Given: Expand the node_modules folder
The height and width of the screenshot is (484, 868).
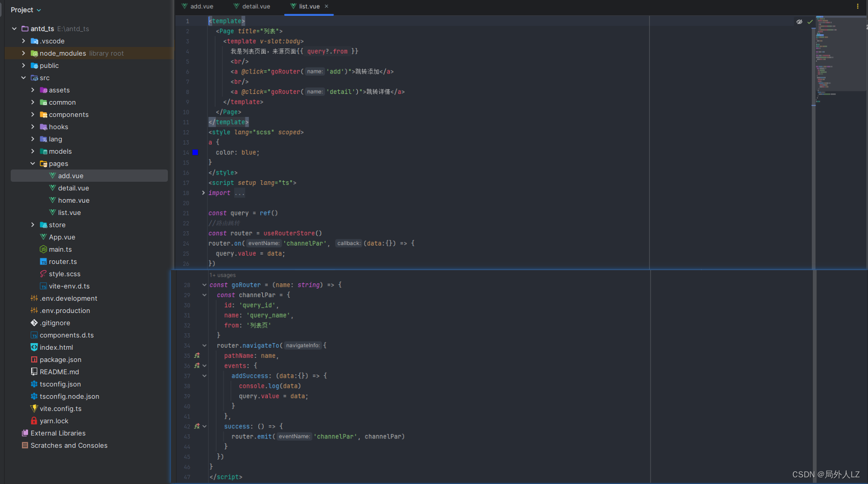Looking at the screenshot, I should pyautogui.click(x=23, y=53).
